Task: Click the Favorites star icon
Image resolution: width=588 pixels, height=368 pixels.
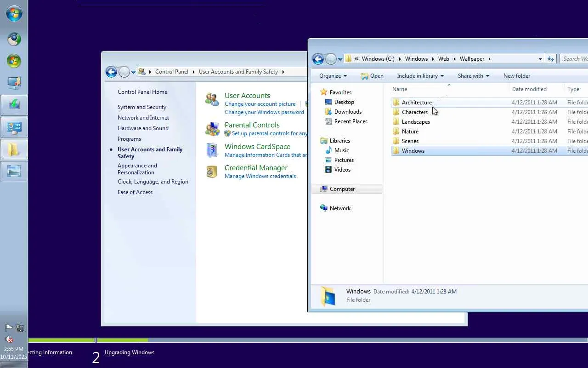Action: coord(324,92)
